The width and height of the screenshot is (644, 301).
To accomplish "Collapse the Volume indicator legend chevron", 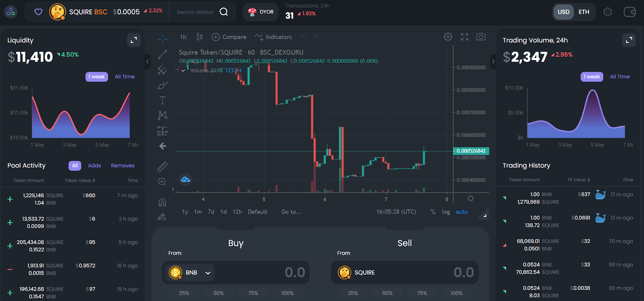I will [183, 71].
